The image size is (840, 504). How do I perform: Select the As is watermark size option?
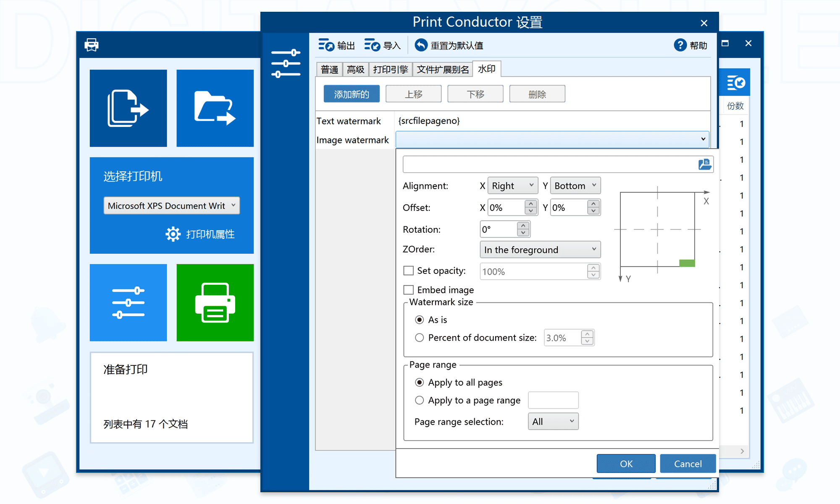419,320
